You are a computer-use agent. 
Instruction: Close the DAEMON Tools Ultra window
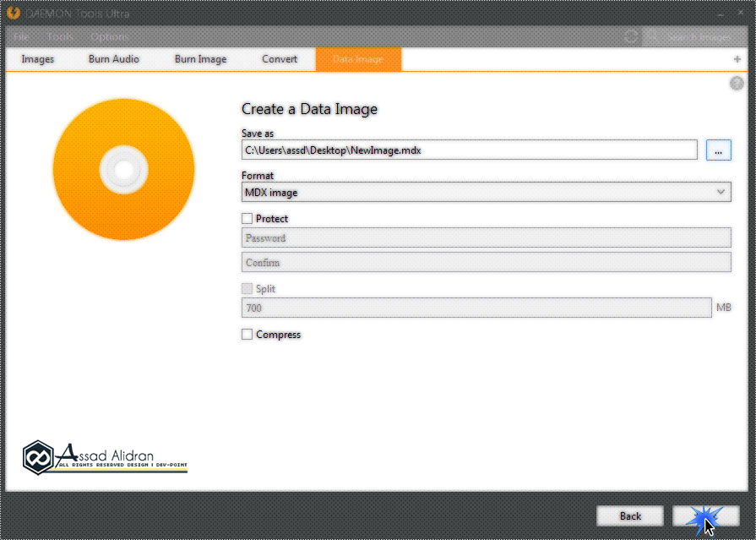[741, 13]
